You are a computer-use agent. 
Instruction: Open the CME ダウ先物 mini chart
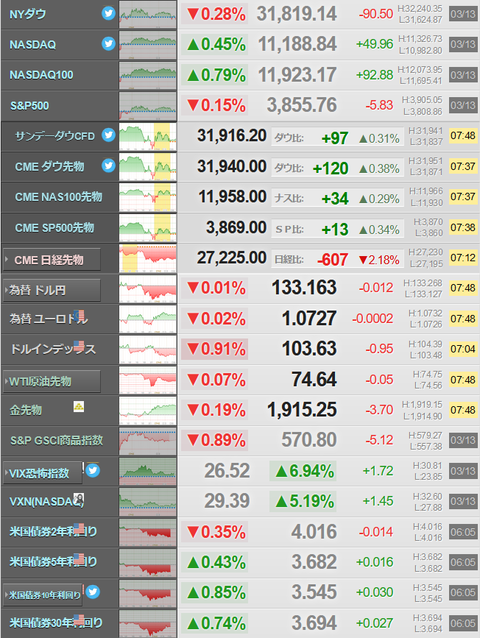point(148,167)
